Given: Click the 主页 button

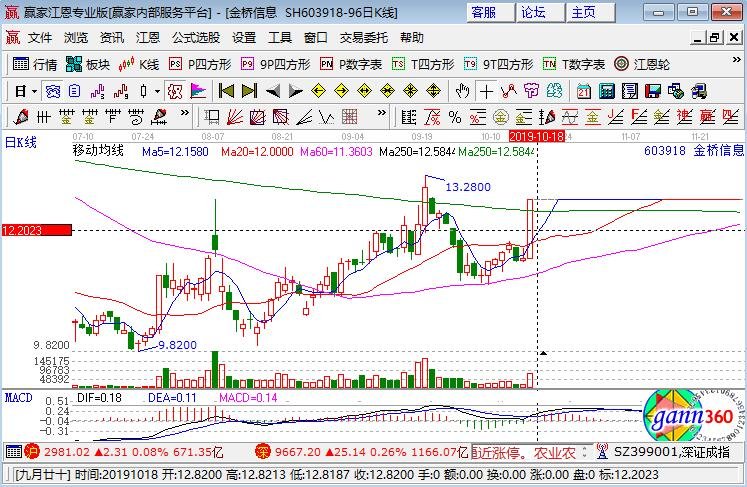Looking at the screenshot, I should coord(591,12).
